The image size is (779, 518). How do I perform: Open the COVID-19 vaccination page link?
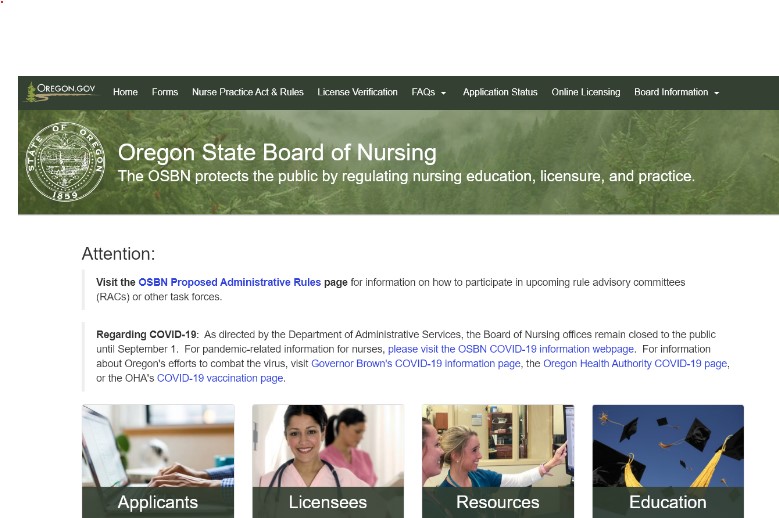pos(220,378)
